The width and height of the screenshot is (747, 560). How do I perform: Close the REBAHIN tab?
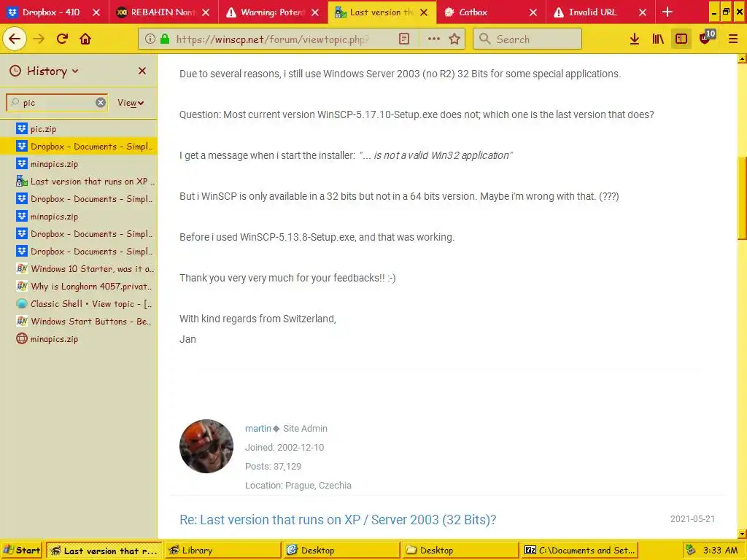(x=205, y=12)
